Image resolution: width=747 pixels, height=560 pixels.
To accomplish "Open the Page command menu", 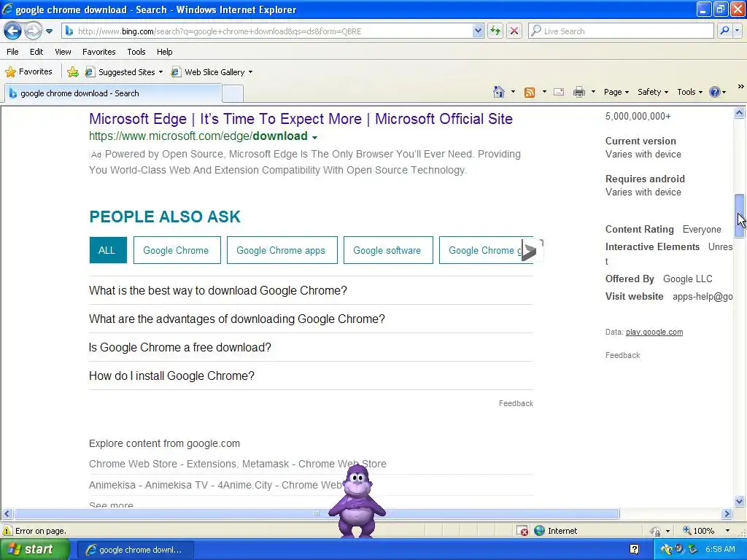I will tap(616, 92).
